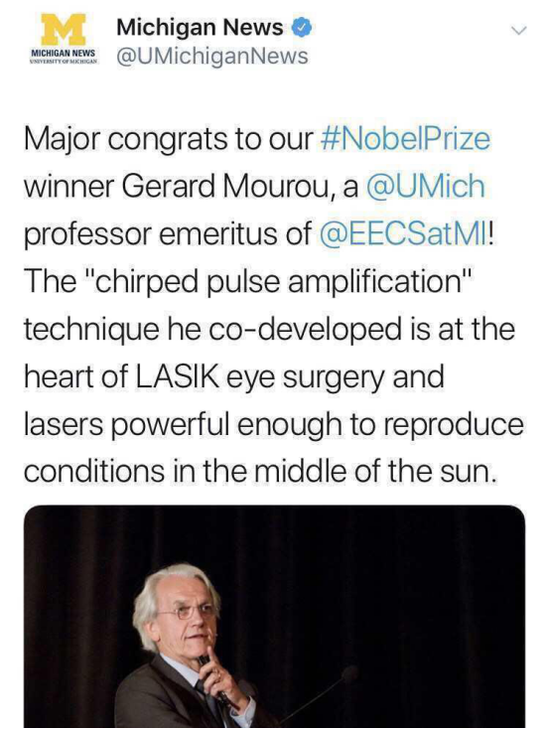Viewport: 550px width, 729px height.
Task: Click the microphone in the tweet photo
Action: click(x=349, y=674)
